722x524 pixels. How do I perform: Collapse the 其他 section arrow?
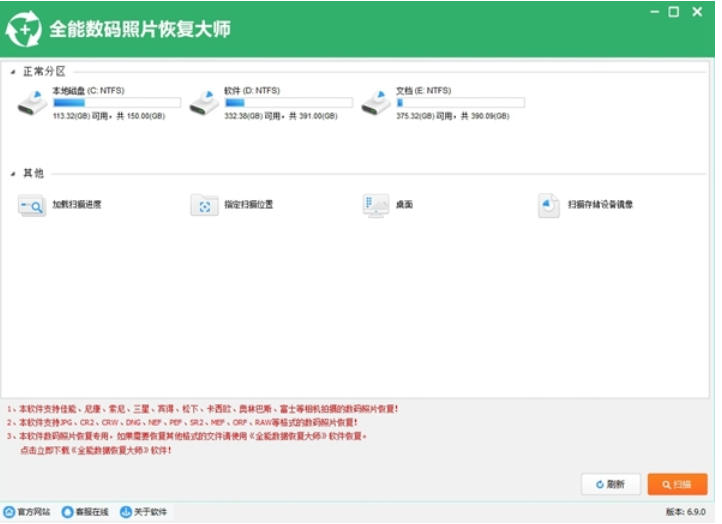(13, 174)
